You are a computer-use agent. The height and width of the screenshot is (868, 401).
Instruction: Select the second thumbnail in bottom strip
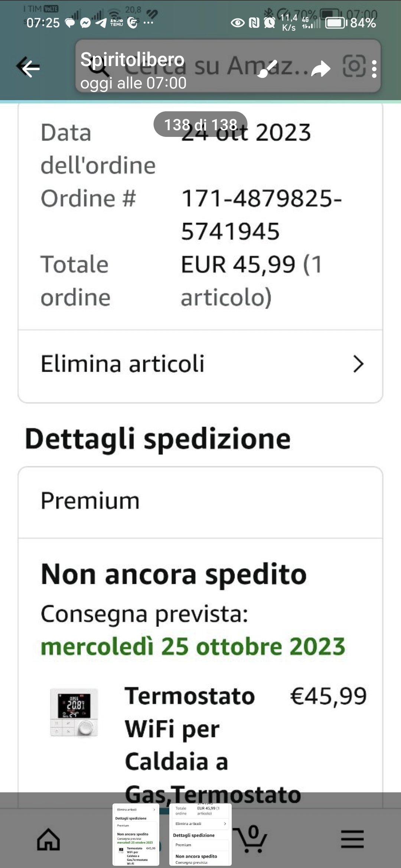pos(200,835)
